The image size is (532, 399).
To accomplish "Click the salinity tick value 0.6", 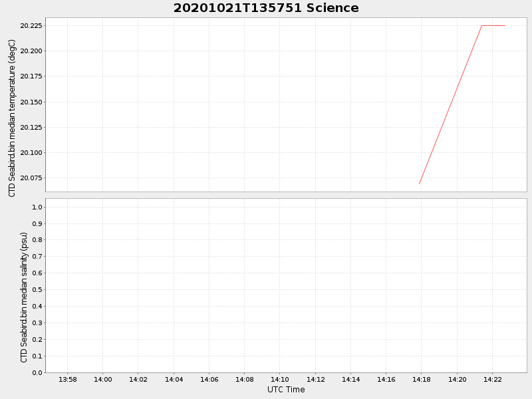I will coord(37,273).
